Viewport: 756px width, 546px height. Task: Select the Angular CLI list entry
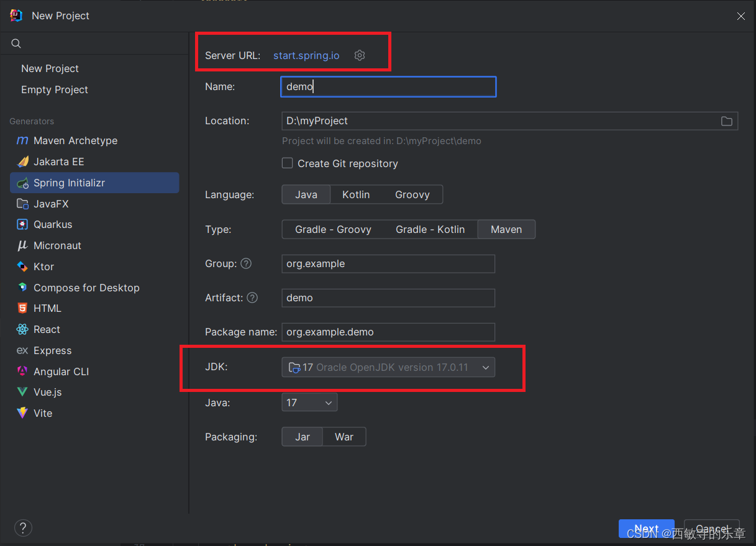pyautogui.click(x=94, y=371)
